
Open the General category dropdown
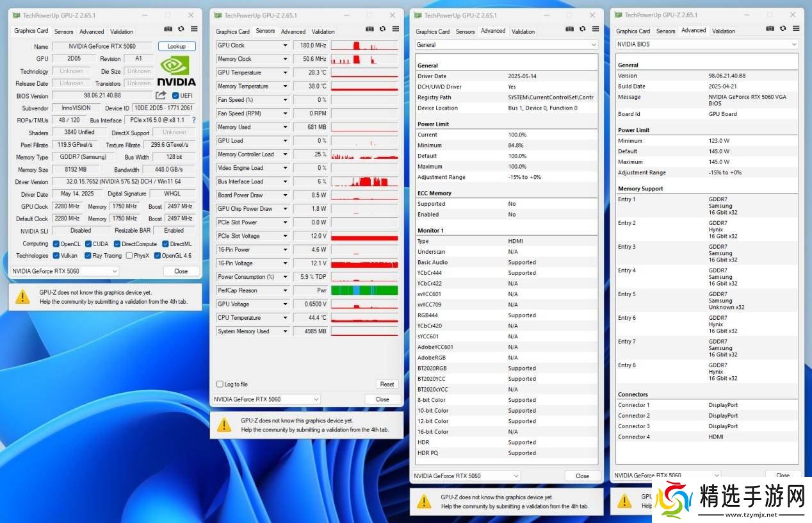[593, 45]
